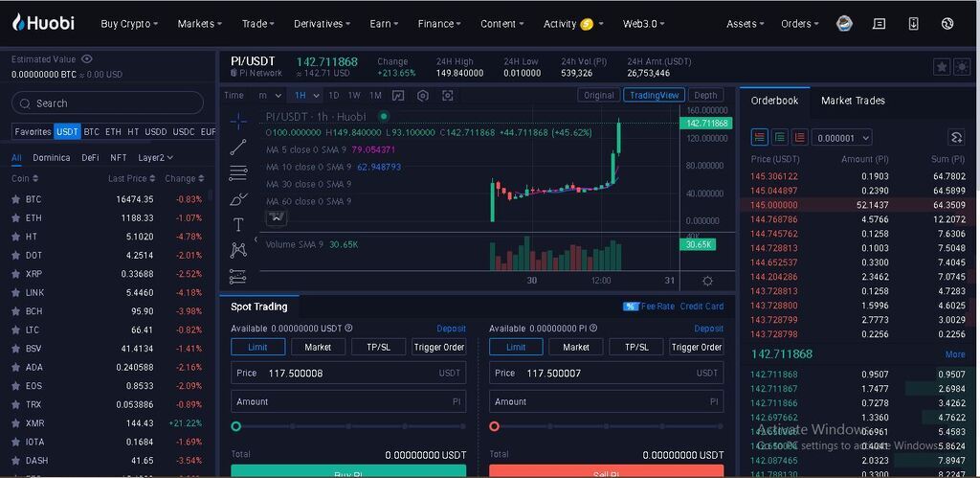Select the Market order type for buying

(318, 347)
